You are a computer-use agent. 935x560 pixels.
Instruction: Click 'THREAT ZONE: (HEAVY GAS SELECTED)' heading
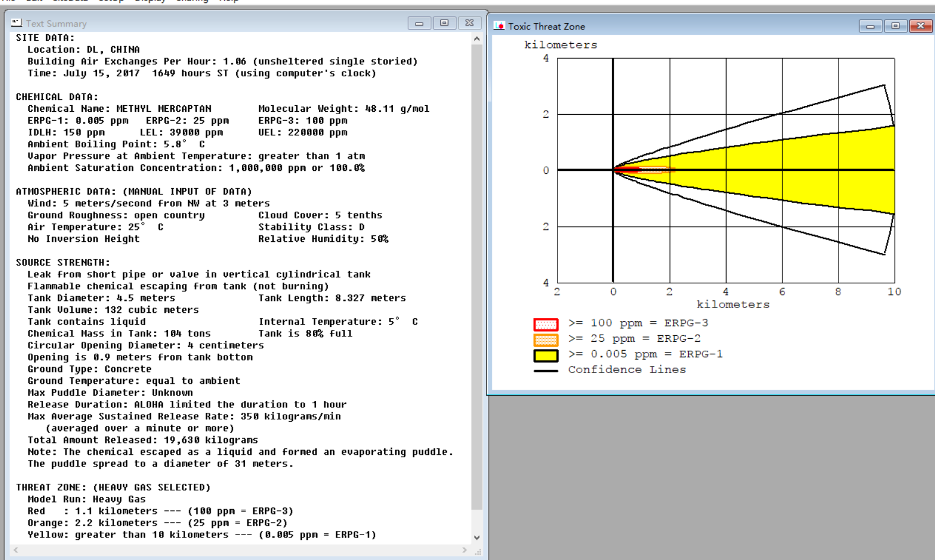(x=113, y=487)
